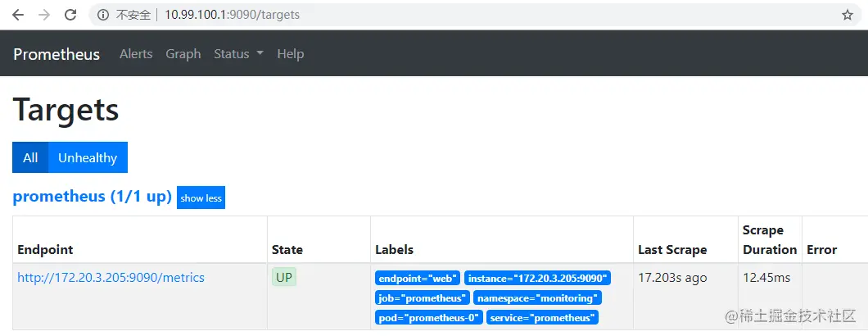Viewport: 868px width, 336px height.
Task: Go back with browser back arrow
Action: tap(18, 15)
